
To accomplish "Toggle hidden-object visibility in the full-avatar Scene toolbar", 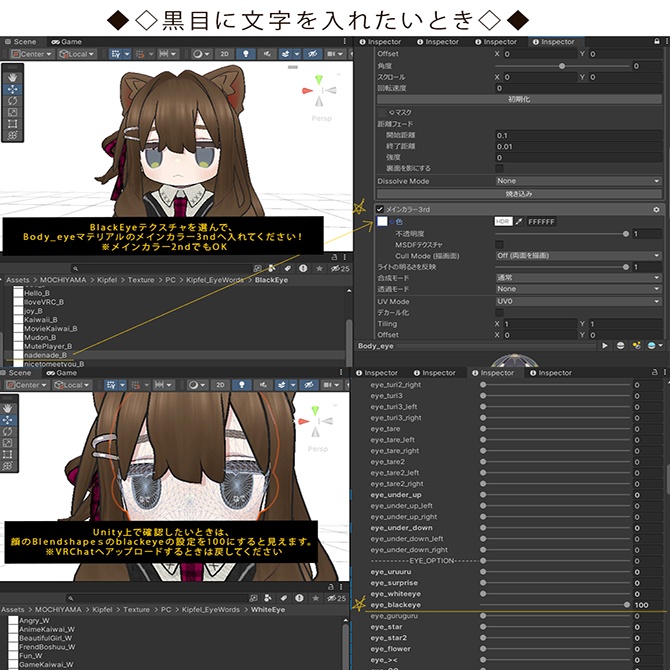I will tap(312, 54).
